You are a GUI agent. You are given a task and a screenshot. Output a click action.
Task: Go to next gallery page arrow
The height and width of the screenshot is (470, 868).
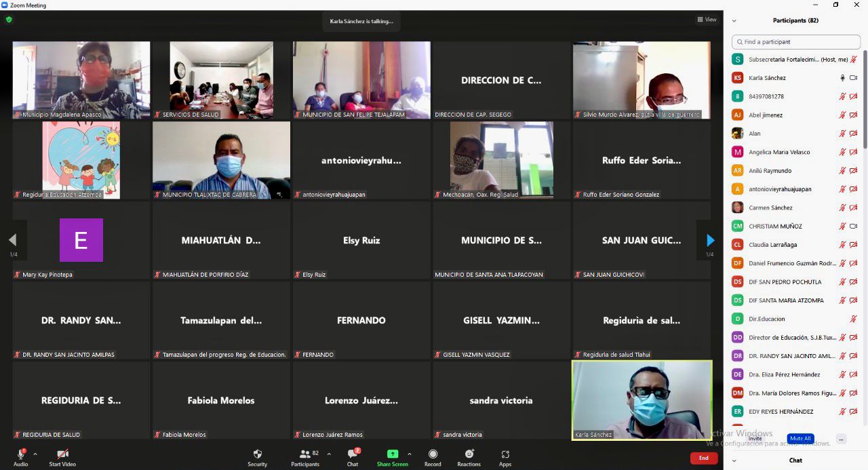point(710,240)
